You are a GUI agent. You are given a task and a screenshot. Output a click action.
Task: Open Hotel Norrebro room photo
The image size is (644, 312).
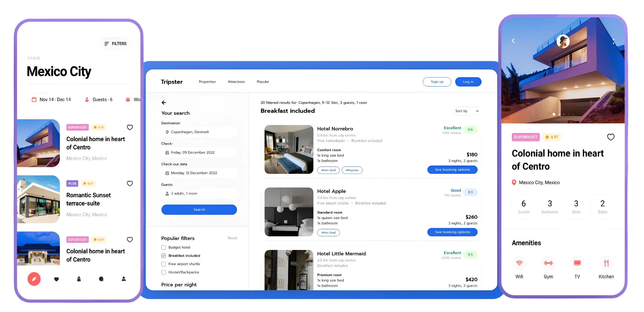coord(289,149)
